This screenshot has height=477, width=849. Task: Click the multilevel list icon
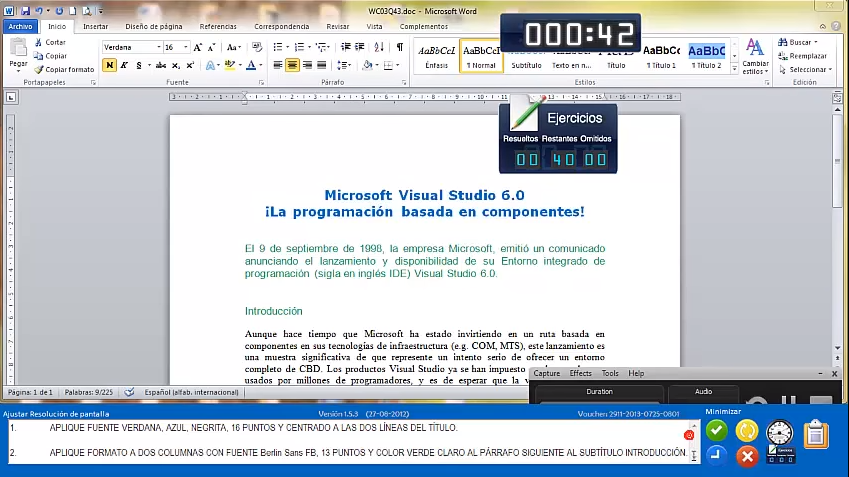321,48
